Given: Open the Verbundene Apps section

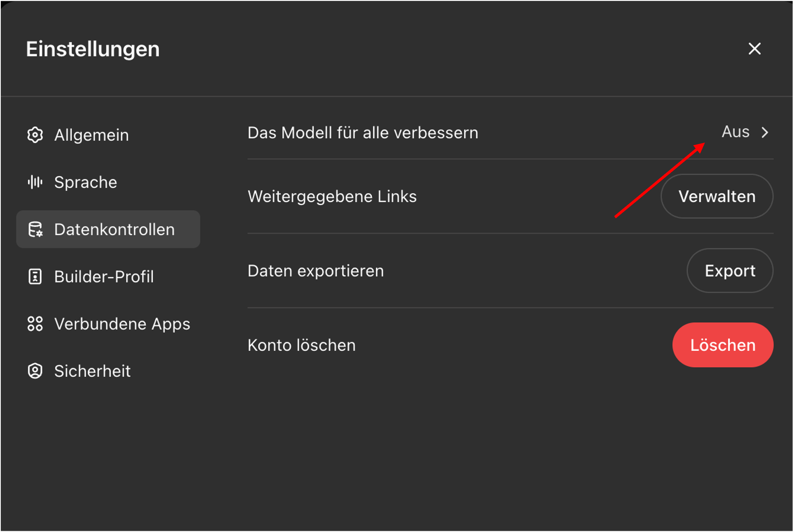Looking at the screenshot, I should pyautogui.click(x=122, y=324).
